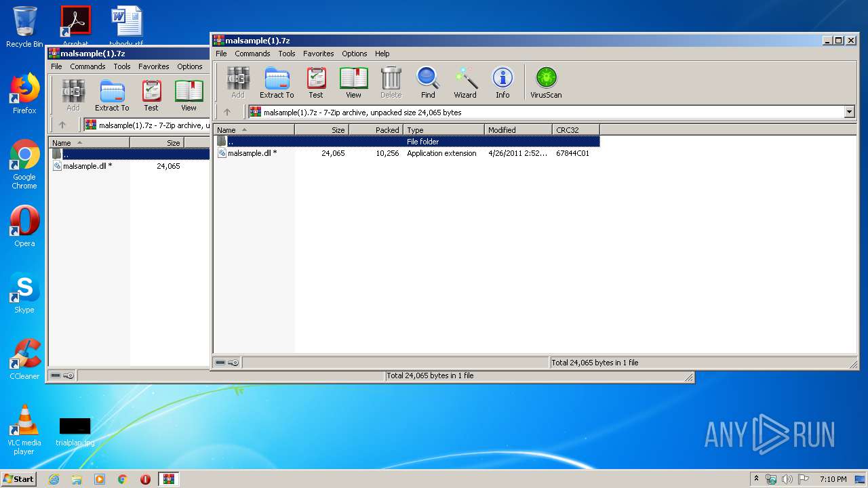Sort by CRC32 column header
Image resolution: width=868 pixels, height=488 pixels.
tap(576, 130)
